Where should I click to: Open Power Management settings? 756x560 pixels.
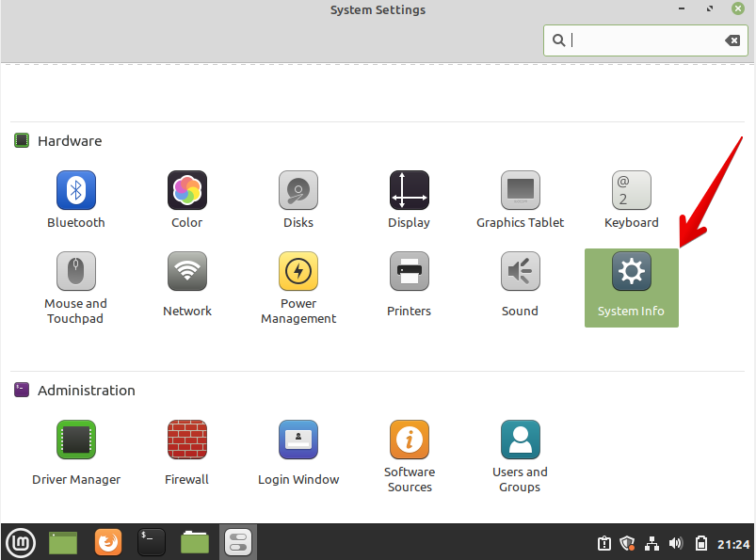298,288
